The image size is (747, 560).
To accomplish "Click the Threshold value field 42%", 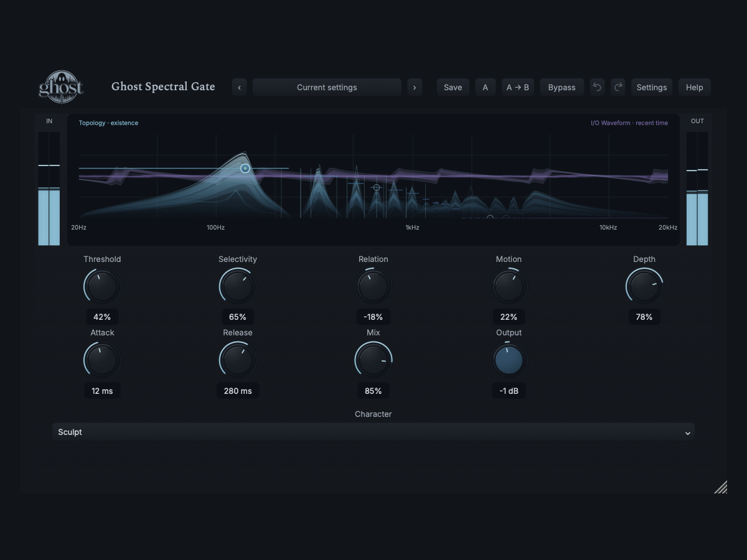I will pyautogui.click(x=102, y=317).
